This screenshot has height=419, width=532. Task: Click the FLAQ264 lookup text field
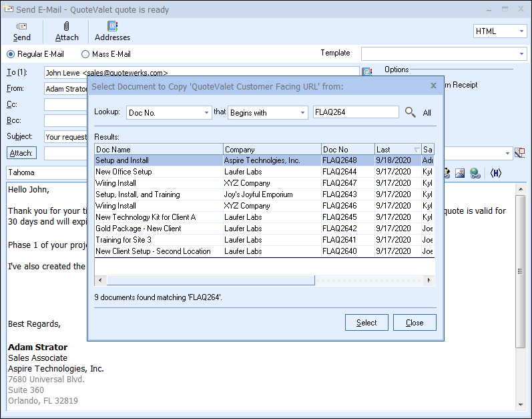(x=356, y=112)
